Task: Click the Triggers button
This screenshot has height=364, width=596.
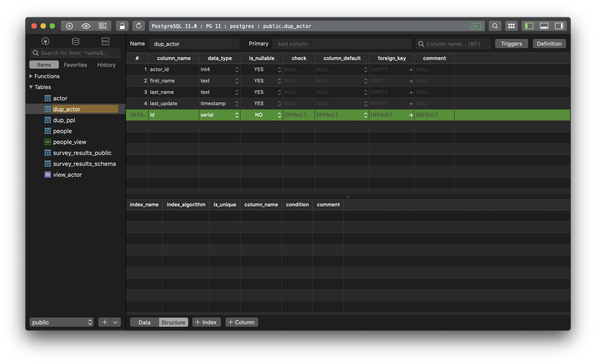Action: coord(511,44)
